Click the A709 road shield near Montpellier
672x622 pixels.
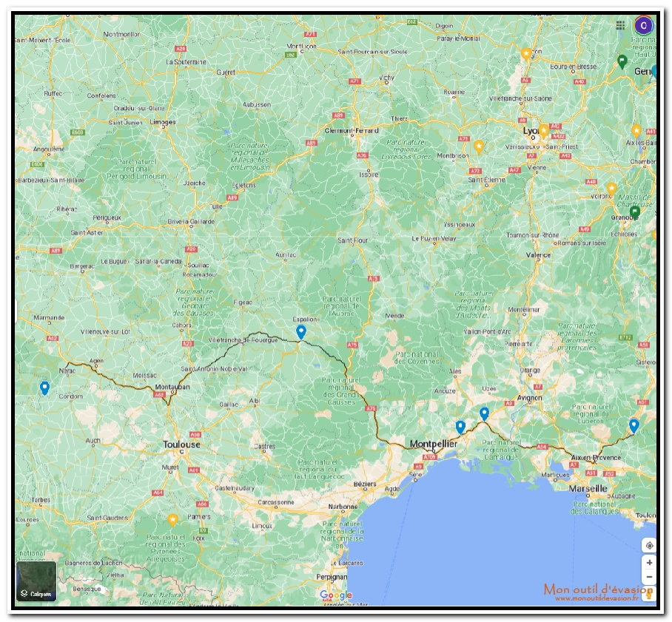(430, 456)
